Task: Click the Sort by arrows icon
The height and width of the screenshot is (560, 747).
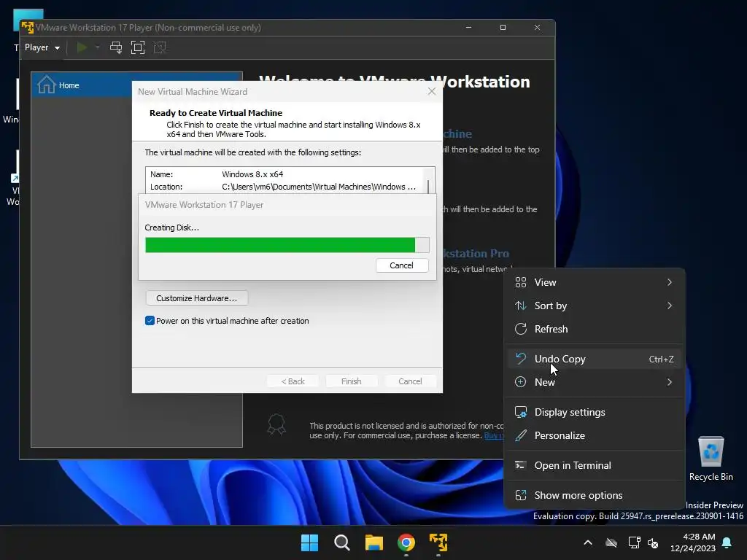Action: (521, 306)
